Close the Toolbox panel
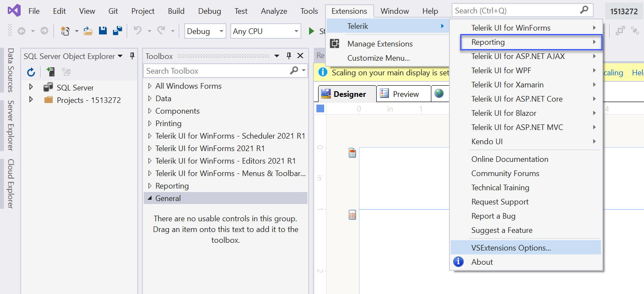This screenshot has height=294, width=644. (300, 56)
